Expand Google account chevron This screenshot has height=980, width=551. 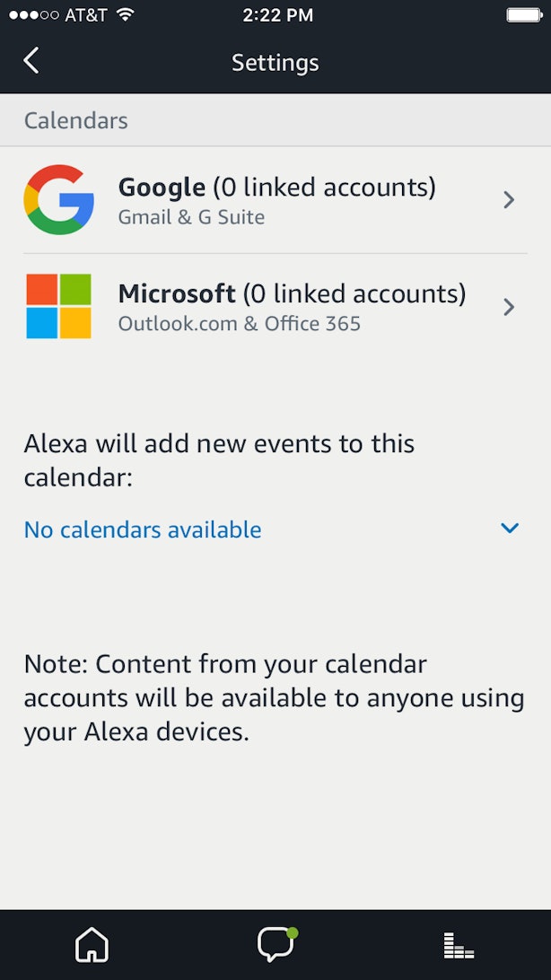pyautogui.click(x=509, y=199)
